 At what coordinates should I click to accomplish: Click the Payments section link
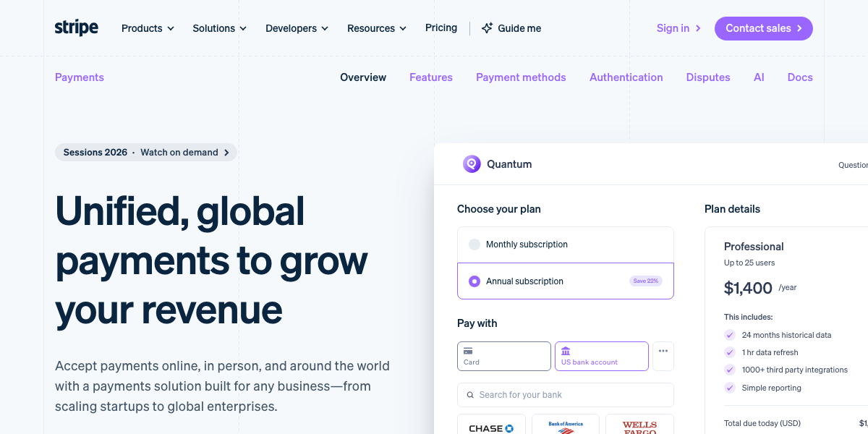point(80,77)
